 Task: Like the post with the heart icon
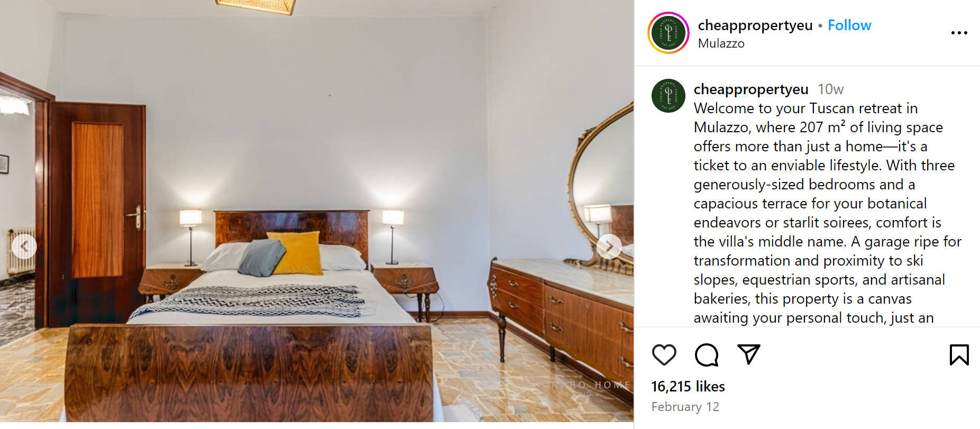pos(664,354)
